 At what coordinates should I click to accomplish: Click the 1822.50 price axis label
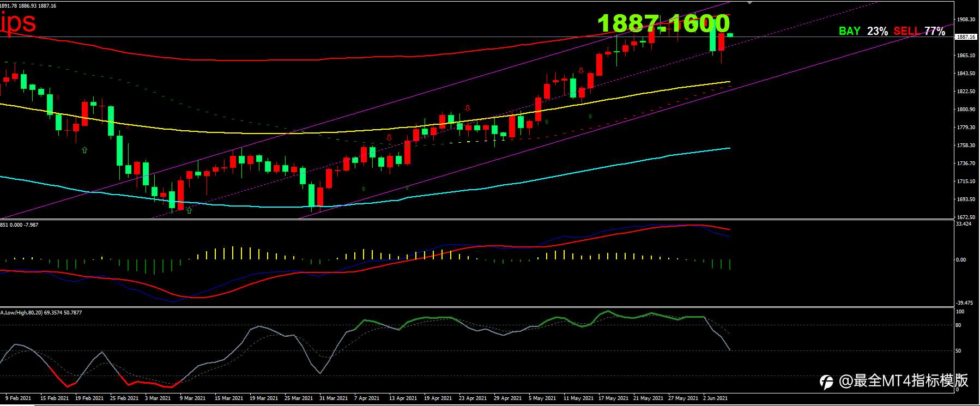pos(966,92)
